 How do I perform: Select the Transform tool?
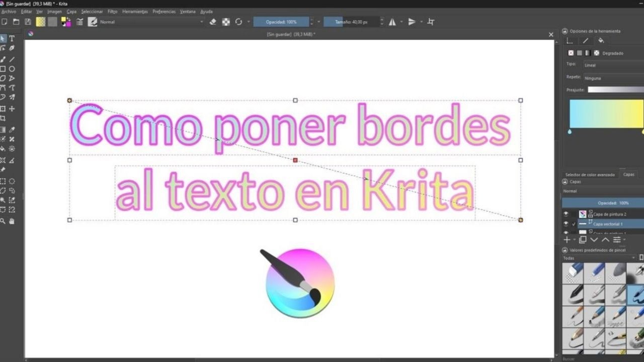pyautogui.click(x=3, y=109)
